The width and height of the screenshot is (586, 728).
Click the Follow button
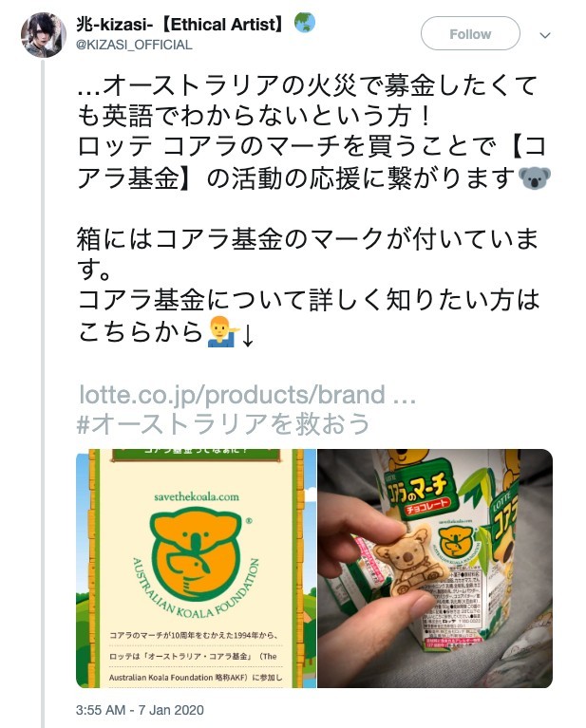[x=470, y=34]
